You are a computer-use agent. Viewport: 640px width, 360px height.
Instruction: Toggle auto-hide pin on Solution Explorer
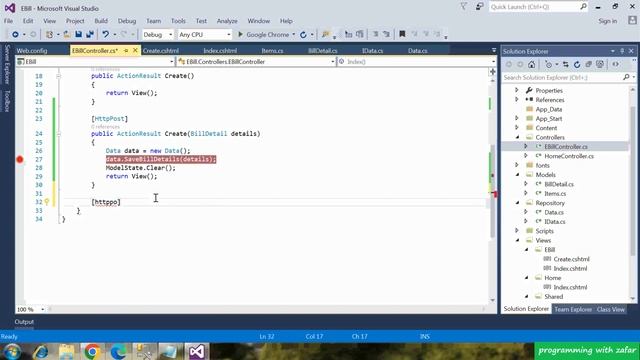(x=622, y=51)
